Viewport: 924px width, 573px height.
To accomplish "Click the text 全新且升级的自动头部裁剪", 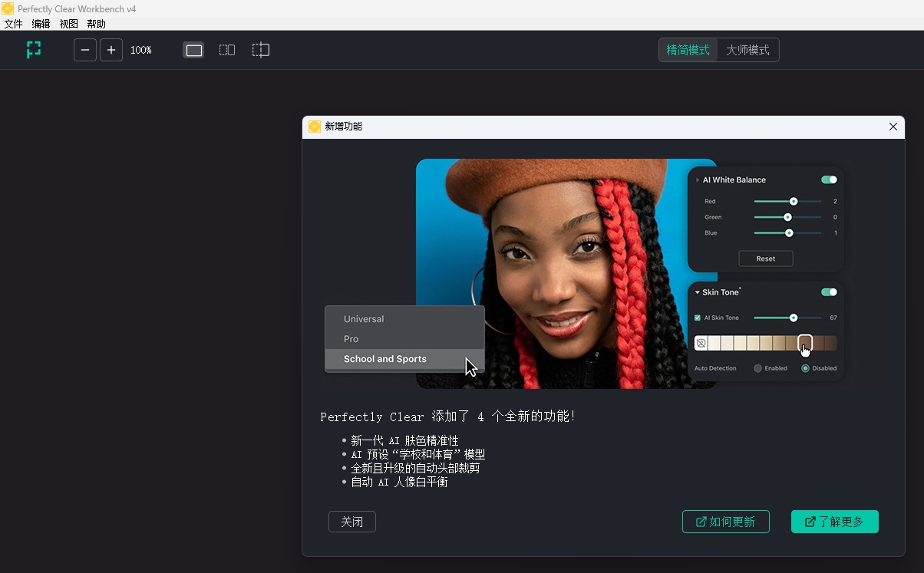I will tap(415, 468).
